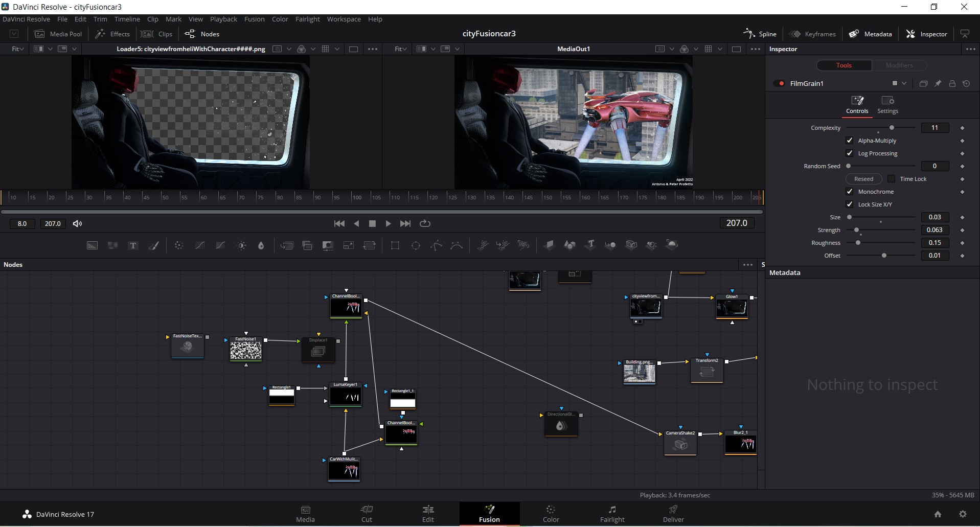980x527 pixels.
Task: Add a Paint tool node
Action: (x=153, y=245)
